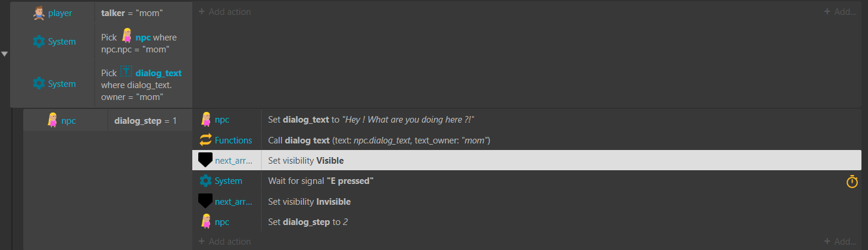Click the player object icon in condition

click(39, 12)
